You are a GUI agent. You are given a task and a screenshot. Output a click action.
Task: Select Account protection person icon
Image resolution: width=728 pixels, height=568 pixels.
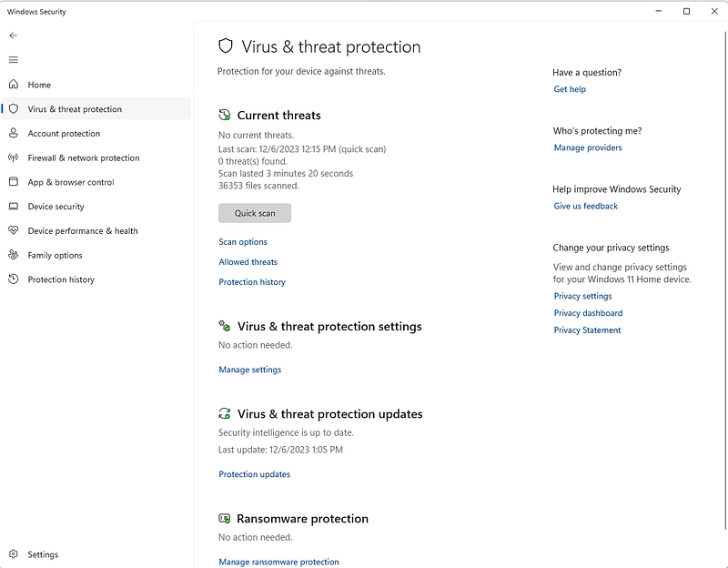coord(14,133)
